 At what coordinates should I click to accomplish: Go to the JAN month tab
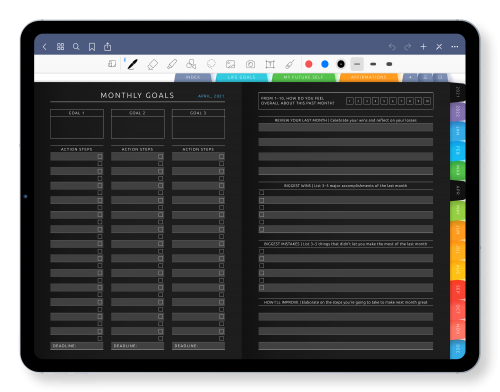pos(458,131)
